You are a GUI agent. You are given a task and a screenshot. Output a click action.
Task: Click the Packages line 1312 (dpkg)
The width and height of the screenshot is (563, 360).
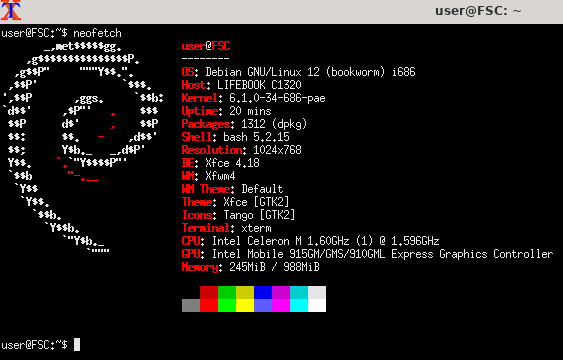(x=245, y=124)
